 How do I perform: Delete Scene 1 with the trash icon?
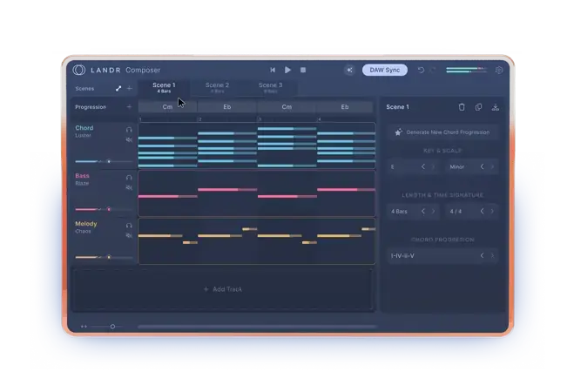[x=462, y=107]
